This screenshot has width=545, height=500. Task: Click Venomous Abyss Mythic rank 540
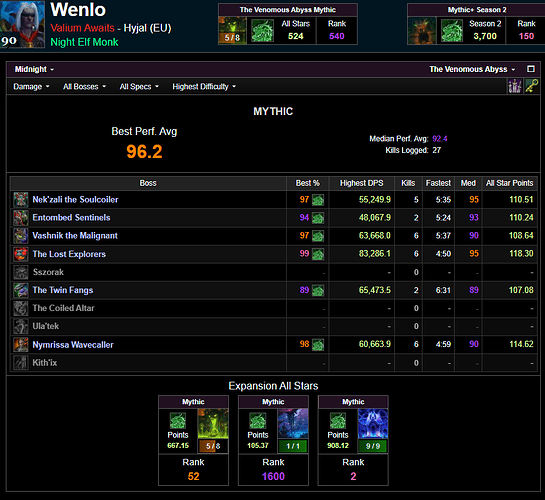[337, 36]
